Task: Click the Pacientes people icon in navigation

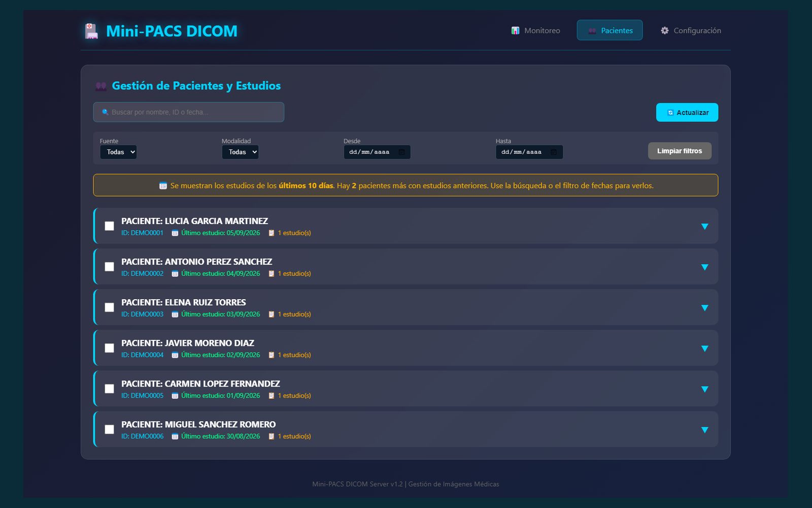Action: [592, 30]
